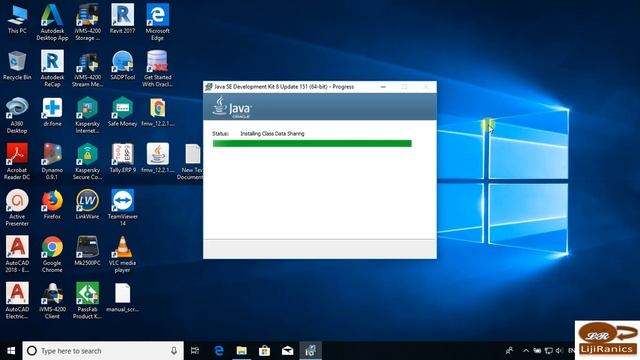Click the LinkWare desktop icon
This screenshot has width=640, height=360.
coord(87,205)
